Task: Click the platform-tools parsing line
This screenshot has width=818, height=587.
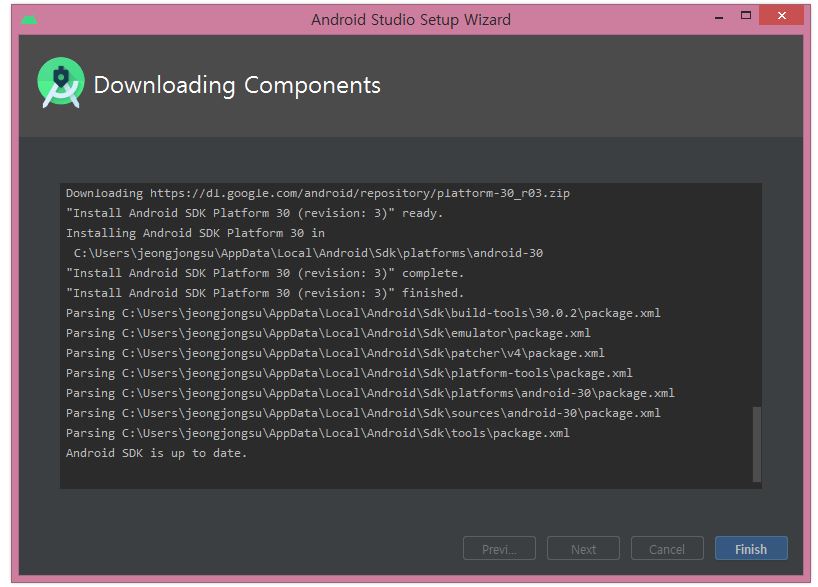Action: click(349, 373)
